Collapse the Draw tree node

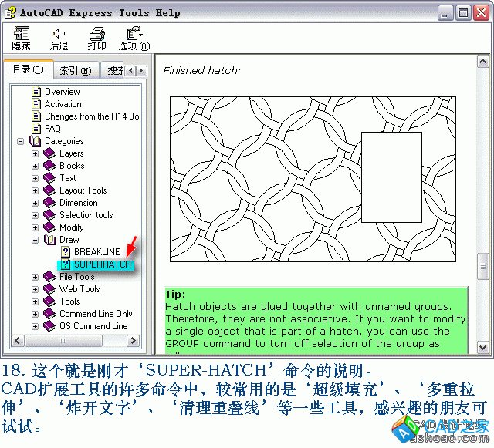[x=35, y=240]
